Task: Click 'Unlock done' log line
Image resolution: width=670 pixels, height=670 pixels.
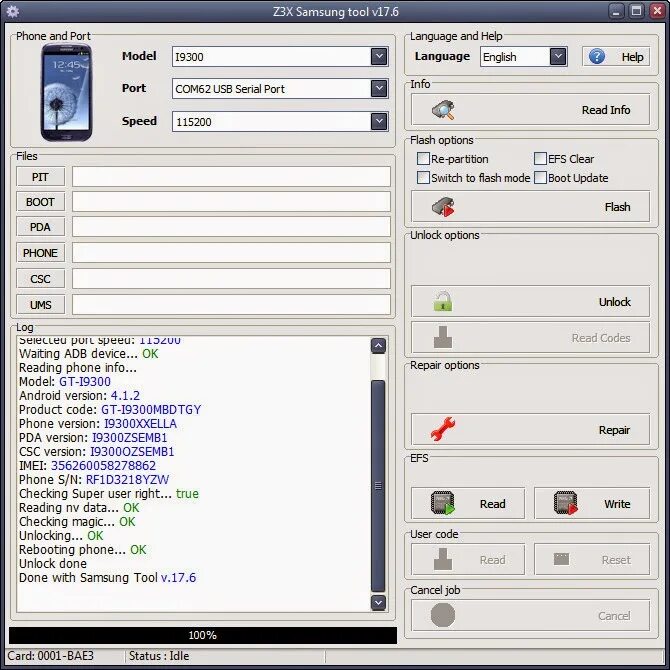Action: pyautogui.click(x=53, y=563)
